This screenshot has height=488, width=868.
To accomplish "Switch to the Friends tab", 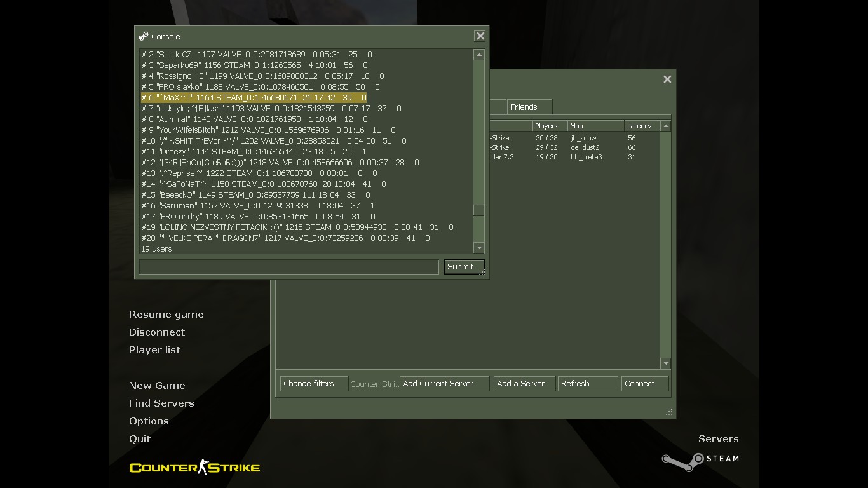I will (529, 107).
